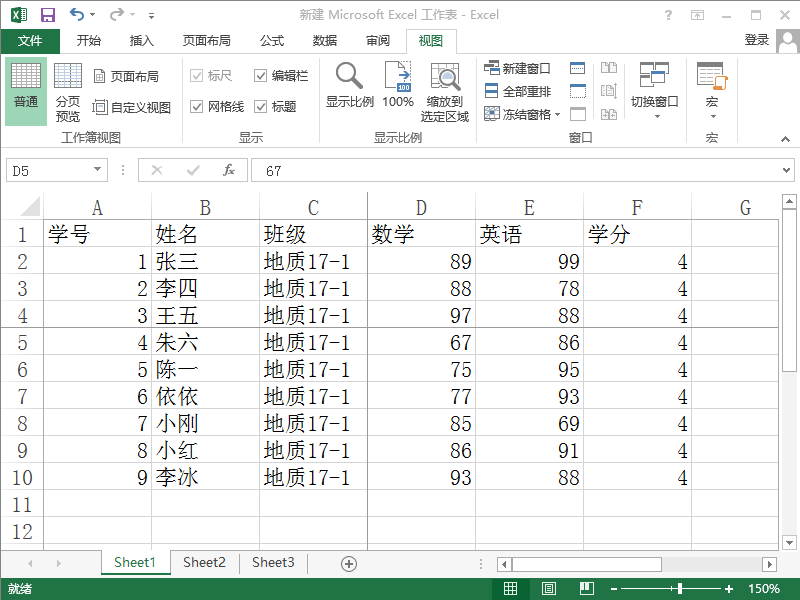Click the 150% zoom level
Viewport: 800px width, 600px height.
tap(764, 589)
